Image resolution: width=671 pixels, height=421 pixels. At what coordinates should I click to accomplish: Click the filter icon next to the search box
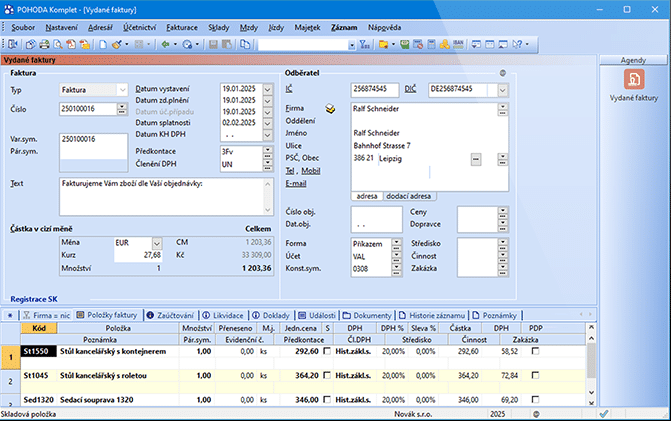click(x=365, y=45)
